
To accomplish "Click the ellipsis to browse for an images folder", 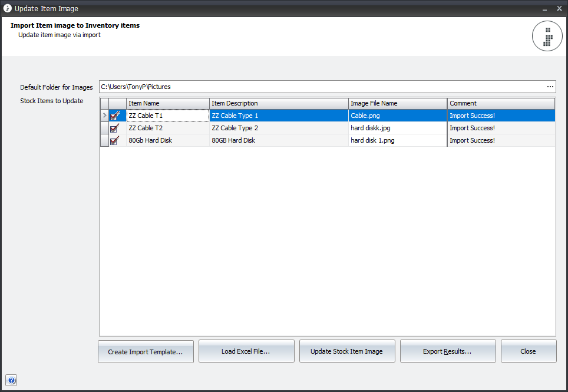I will click(550, 87).
